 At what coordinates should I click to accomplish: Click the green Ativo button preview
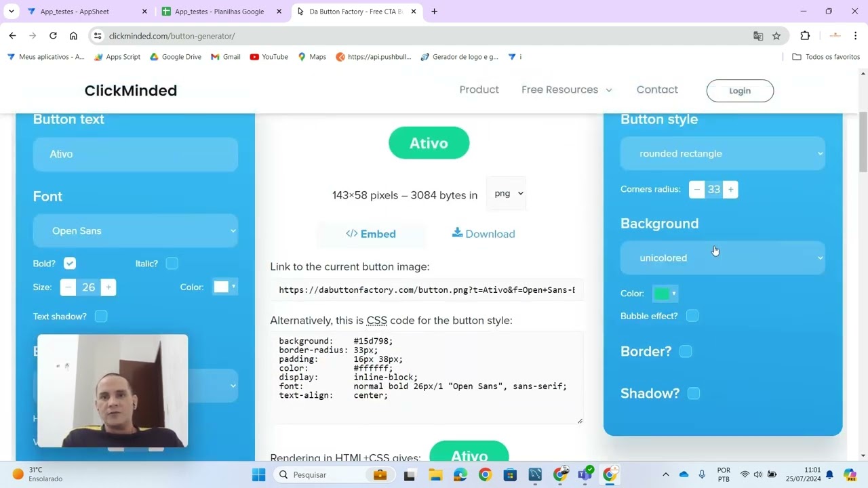click(x=429, y=143)
